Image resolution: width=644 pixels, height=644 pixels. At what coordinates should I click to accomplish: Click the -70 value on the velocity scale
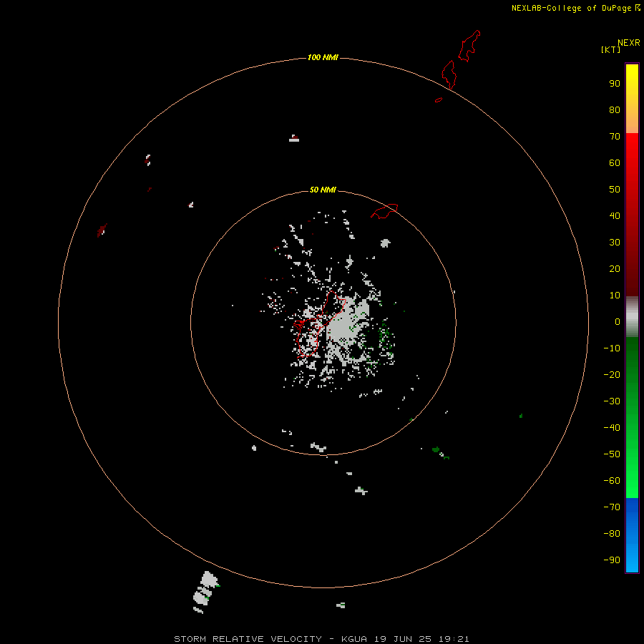612,507
